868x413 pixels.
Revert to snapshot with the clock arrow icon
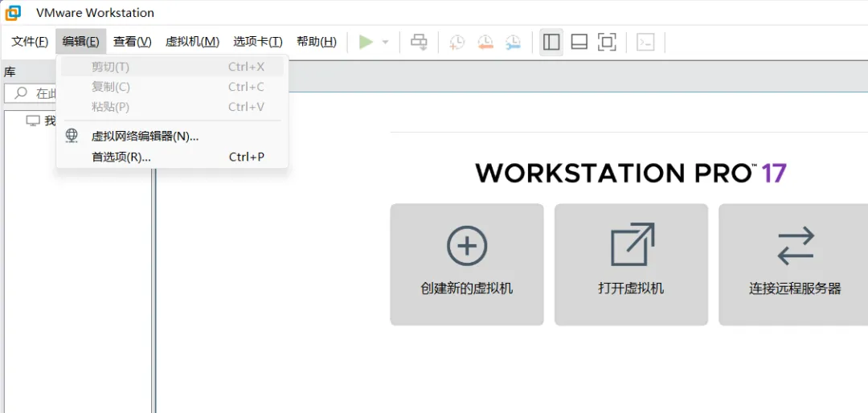pyautogui.click(x=485, y=42)
